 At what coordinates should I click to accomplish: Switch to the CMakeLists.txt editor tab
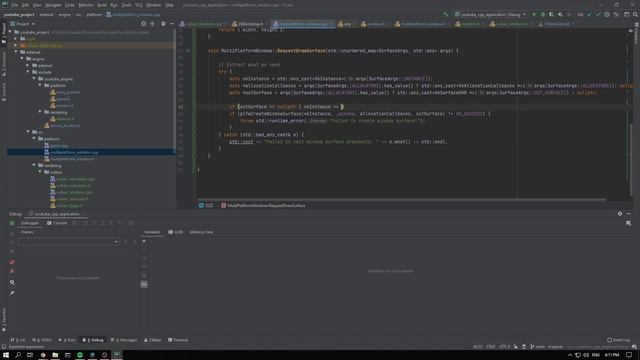[556, 24]
